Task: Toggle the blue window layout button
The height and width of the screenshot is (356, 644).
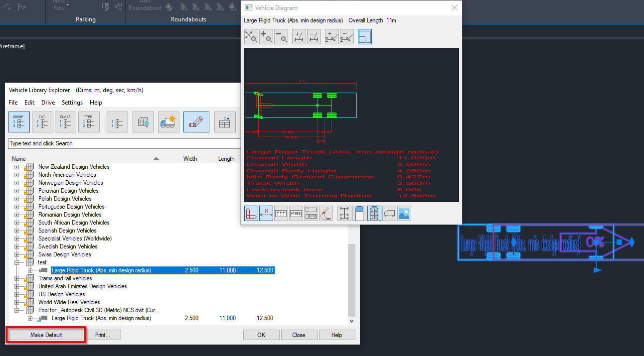Action: click(365, 37)
